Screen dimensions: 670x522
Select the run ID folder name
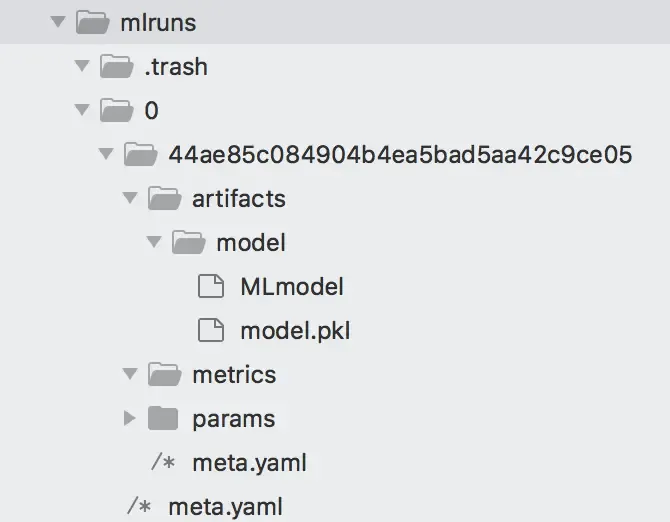[400, 154]
